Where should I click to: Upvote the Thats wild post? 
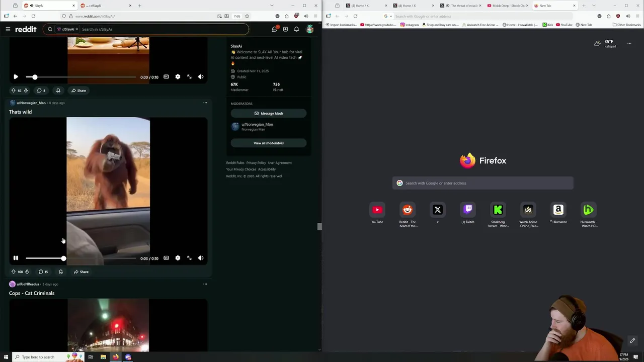[x=14, y=271]
